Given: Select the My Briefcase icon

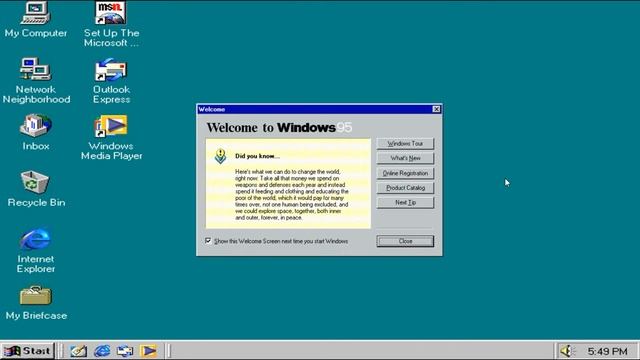Looking at the screenshot, I should pos(36,303).
